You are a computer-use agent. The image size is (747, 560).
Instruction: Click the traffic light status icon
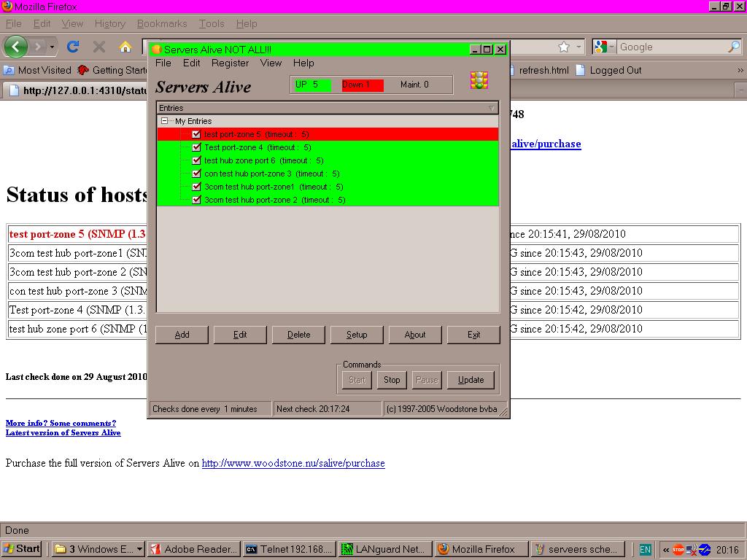(479, 80)
